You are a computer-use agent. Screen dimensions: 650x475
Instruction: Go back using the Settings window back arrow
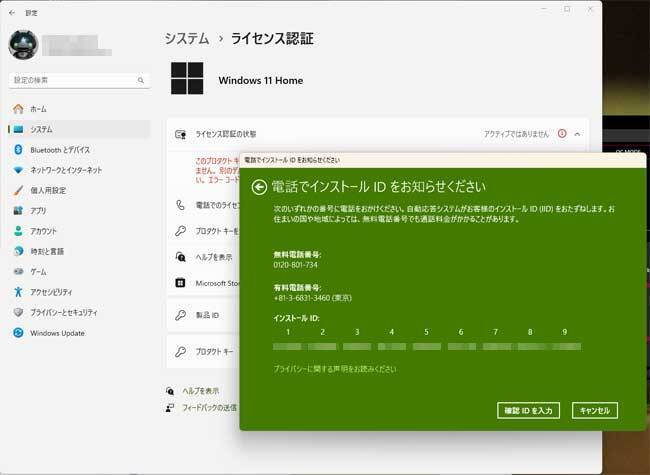click(12, 13)
